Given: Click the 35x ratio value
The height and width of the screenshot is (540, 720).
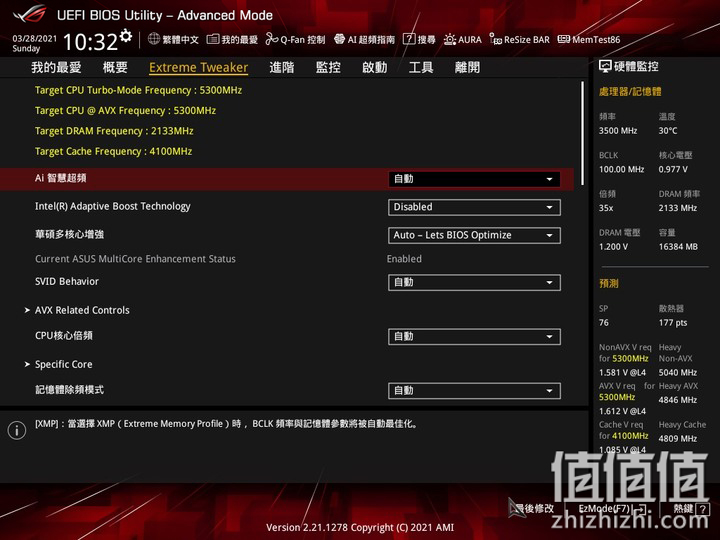Looking at the screenshot, I should click(606, 208).
